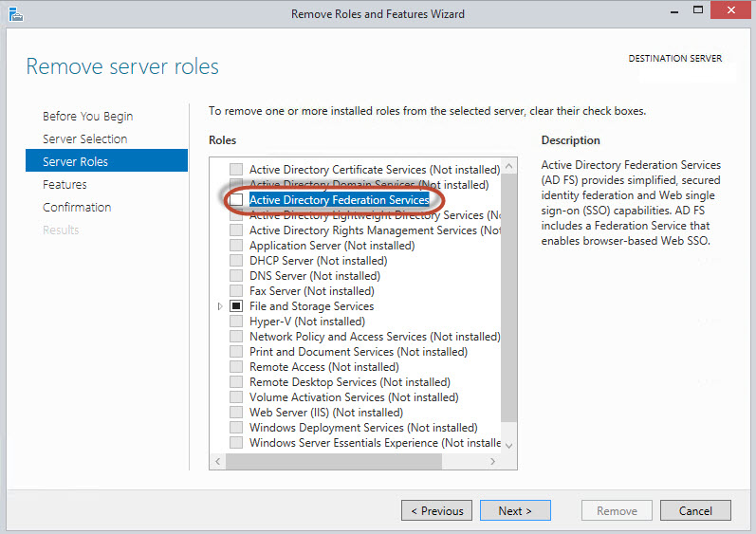Go to Server Selection step
The width and height of the screenshot is (756, 534).
pos(84,138)
